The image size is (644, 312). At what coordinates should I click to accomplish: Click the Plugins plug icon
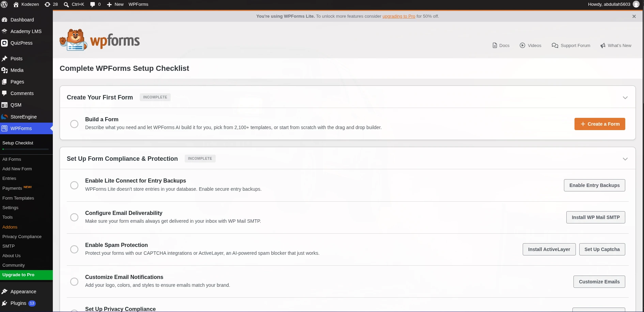coord(4,303)
